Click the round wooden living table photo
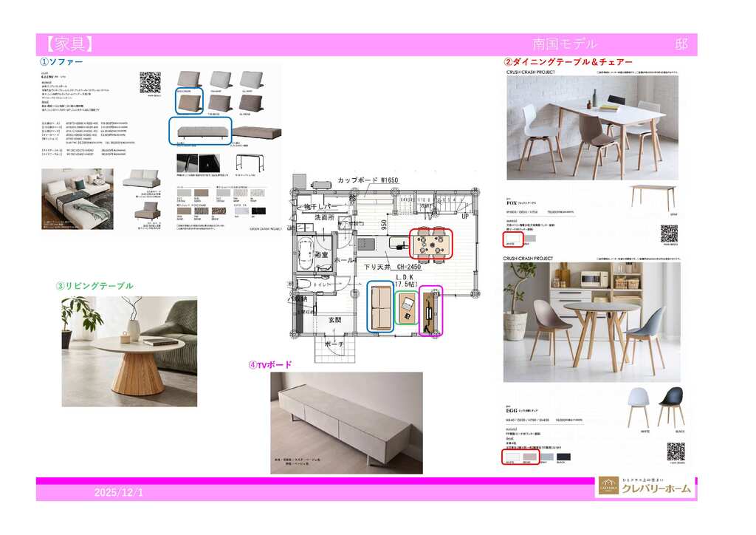This screenshot has height=535, width=756. point(129,352)
